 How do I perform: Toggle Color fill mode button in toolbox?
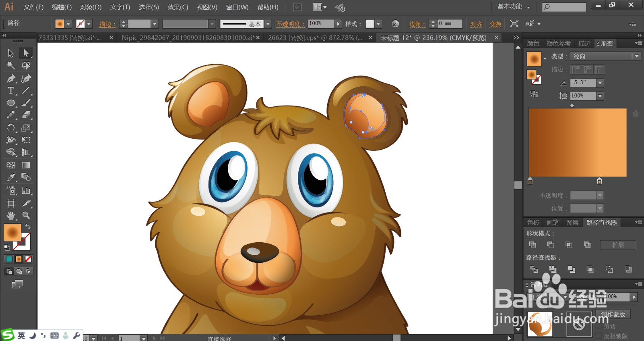[x=9, y=259]
